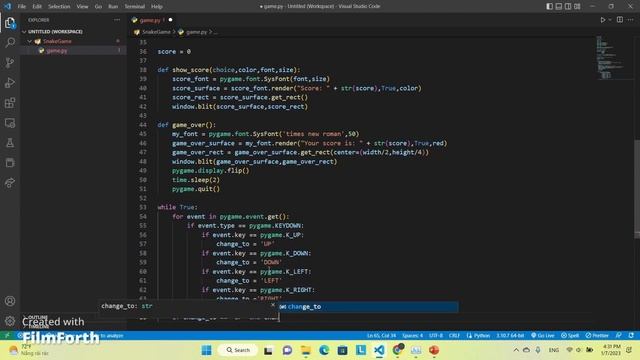640x360 pixels.
Task: Open the Explorer view in activity bar
Action: coord(10,23)
